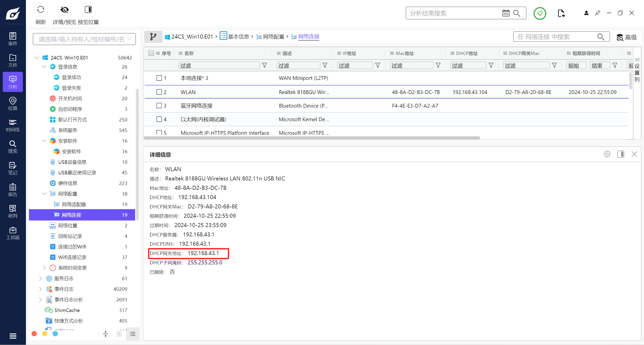The height and width of the screenshot is (345, 644).
Task: Check the box for row 本地连接* 3
Action: pos(159,78)
